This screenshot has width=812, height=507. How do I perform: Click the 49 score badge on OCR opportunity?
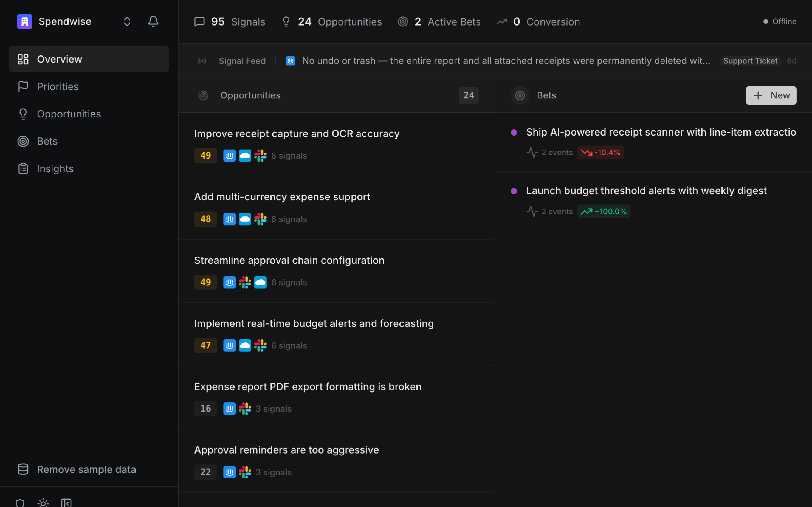(205, 155)
